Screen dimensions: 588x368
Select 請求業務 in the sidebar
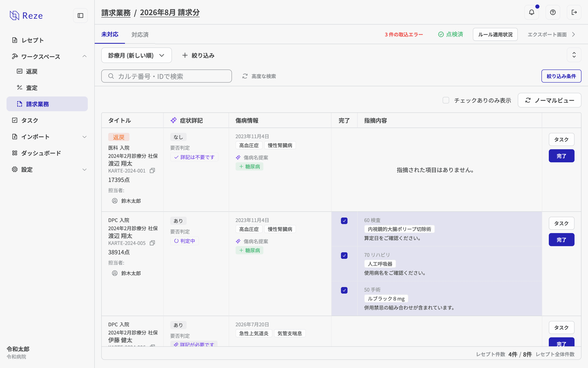(x=47, y=104)
